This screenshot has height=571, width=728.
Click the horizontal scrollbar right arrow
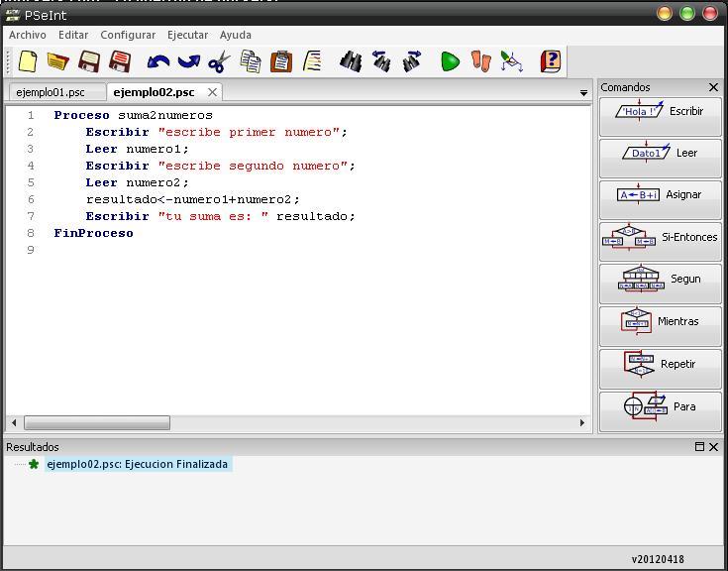[582, 422]
